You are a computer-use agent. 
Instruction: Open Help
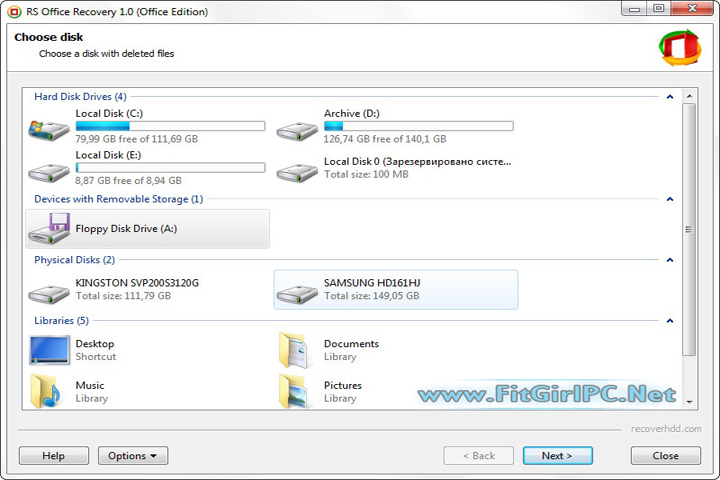pyautogui.click(x=54, y=456)
